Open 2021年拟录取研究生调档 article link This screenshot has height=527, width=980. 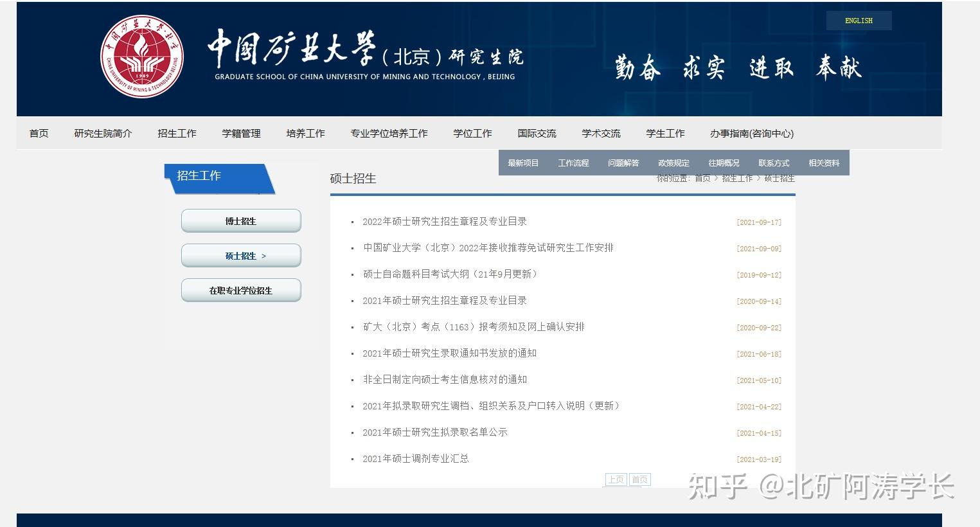pos(493,406)
